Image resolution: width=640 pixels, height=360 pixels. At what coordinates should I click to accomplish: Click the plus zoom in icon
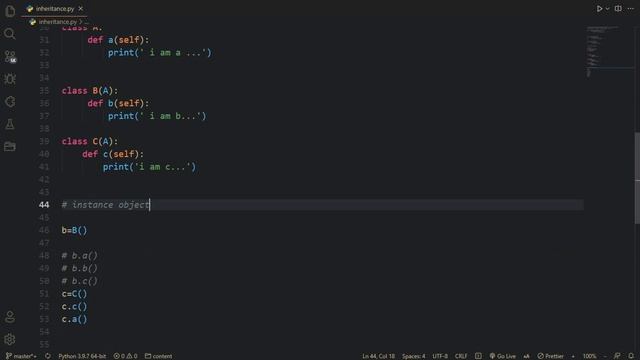[573, 356]
